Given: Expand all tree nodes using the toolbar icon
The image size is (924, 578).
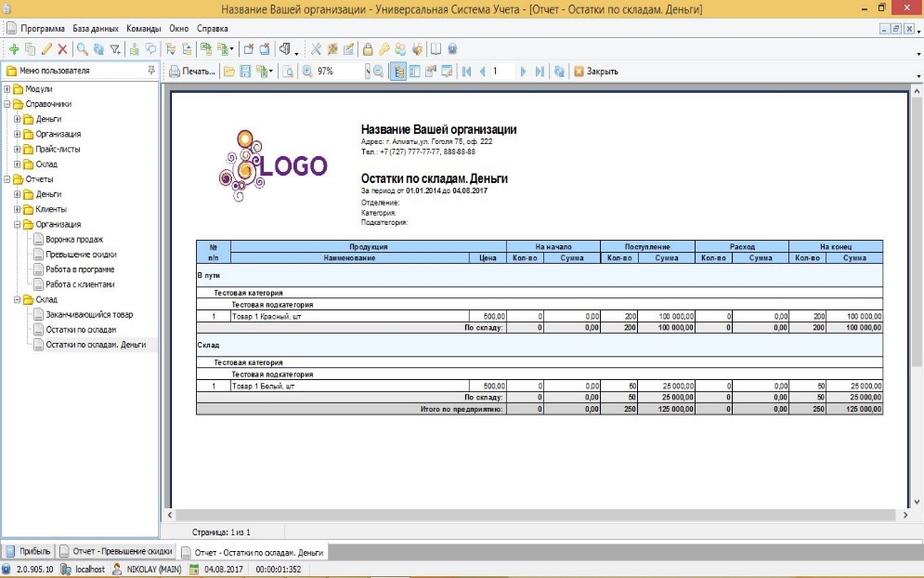Looking at the screenshot, I should point(171,49).
